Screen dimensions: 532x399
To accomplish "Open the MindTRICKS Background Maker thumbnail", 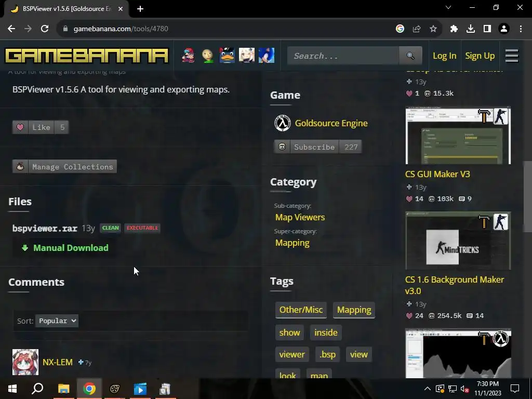I will (x=458, y=241).
